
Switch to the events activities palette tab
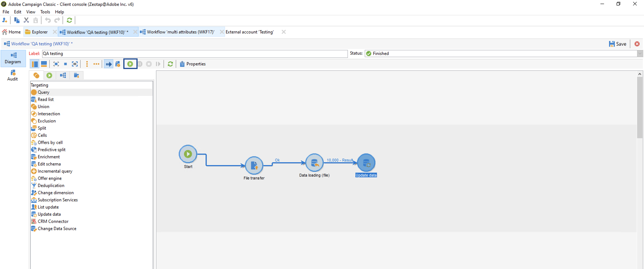77,75
